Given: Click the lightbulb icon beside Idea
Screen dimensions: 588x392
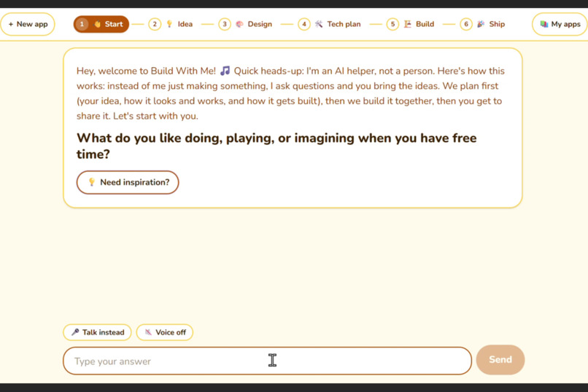Looking at the screenshot, I should (169, 24).
